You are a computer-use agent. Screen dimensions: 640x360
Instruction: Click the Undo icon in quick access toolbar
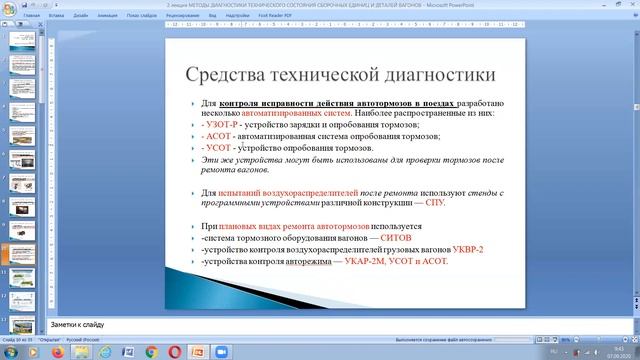tap(34, 5)
